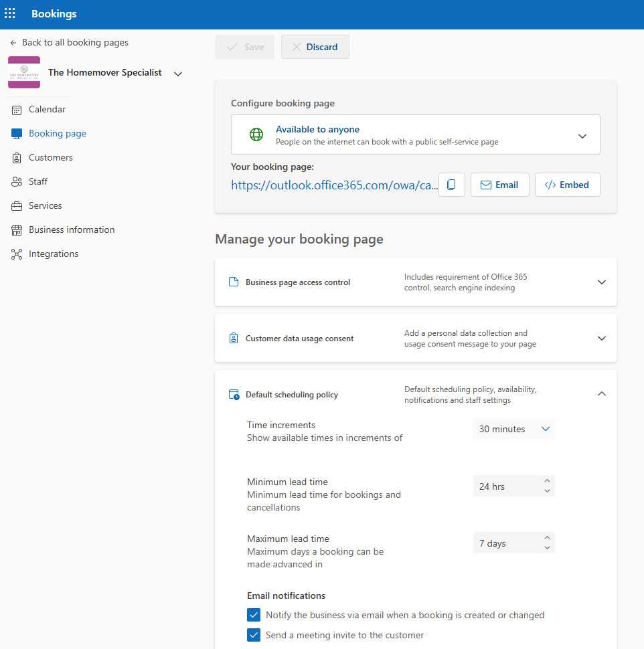Image resolution: width=644 pixels, height=649 pixels.
Task: Click the Email button for booking page
Action: (x=500, y=185)
